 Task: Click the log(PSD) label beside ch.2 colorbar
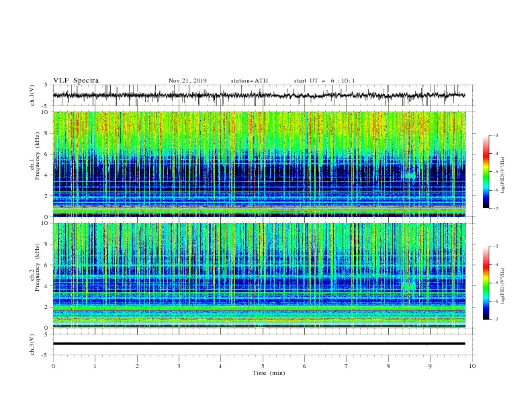503,286
